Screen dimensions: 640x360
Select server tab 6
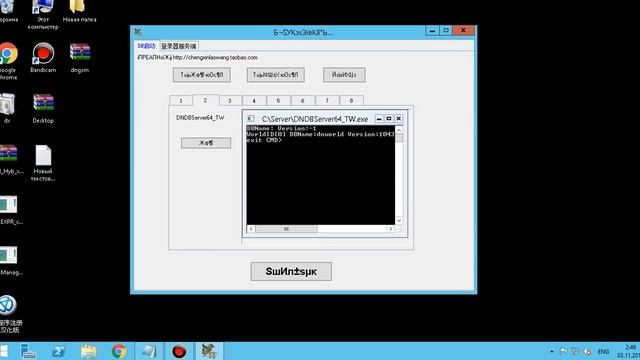tap(302, 100)
